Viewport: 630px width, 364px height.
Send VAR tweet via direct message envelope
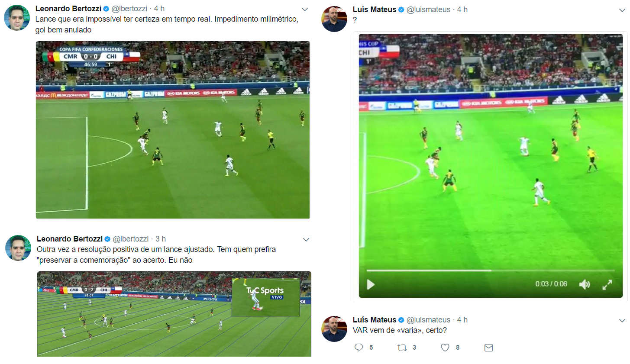pos(488,348)
